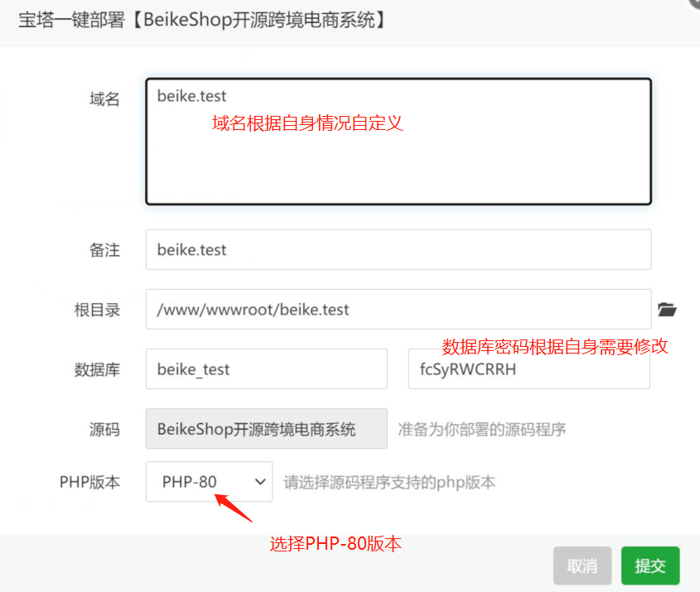Click the 源码 field label
The height and width of the screenshot is (592, 700).
click(x=104, y=429)
